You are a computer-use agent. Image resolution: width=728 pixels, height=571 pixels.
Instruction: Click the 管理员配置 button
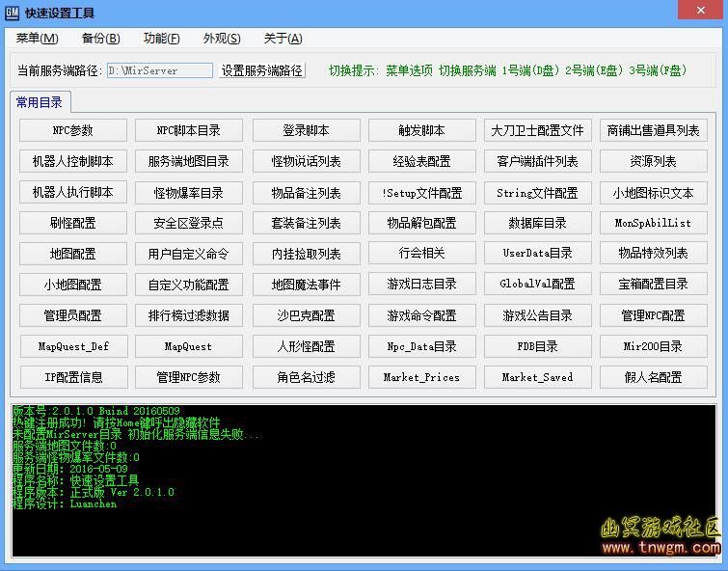coord(73,315)
